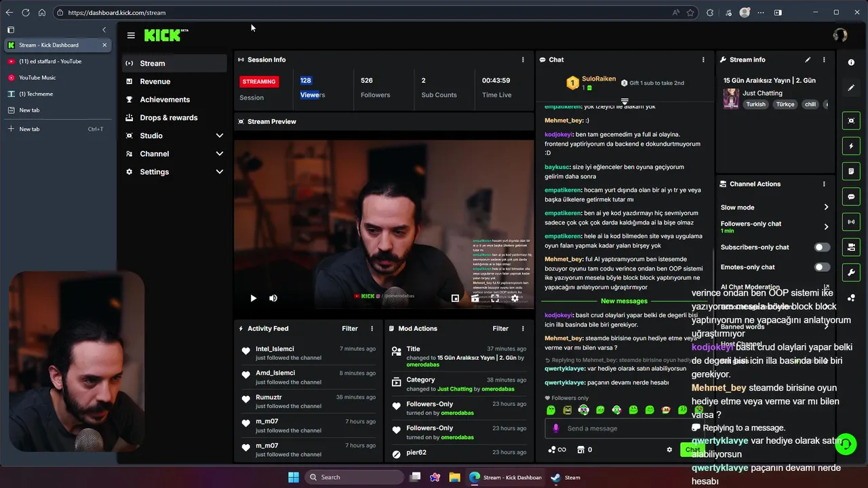Image resolution: width=868 pixels, height=488 pixels.
Task: Click the New messages divider in chat
Action: (x=624, y=301)
